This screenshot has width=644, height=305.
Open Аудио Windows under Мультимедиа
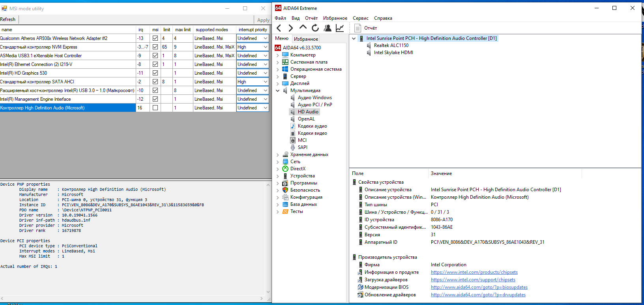(315, 98)
